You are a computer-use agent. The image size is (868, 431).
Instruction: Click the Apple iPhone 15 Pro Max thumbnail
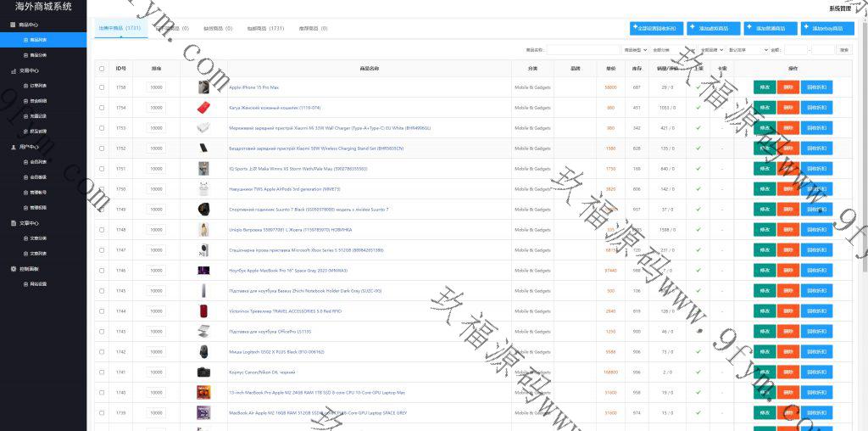pyautogui.click(x=203, y=87)
